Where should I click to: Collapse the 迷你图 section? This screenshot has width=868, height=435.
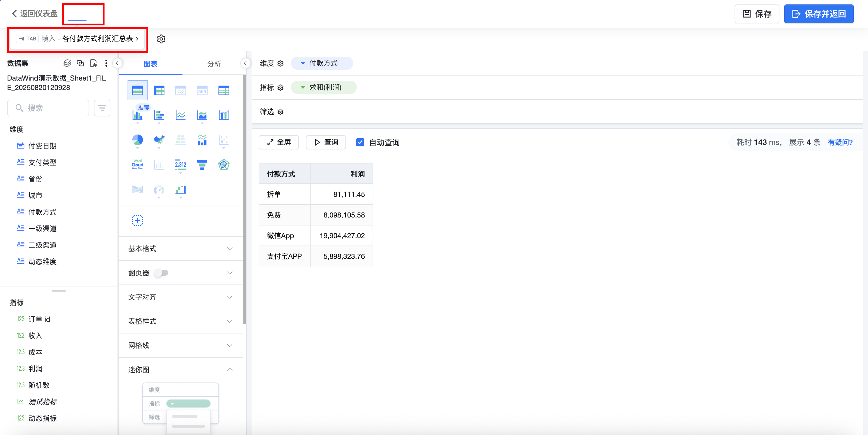[229, 369]
